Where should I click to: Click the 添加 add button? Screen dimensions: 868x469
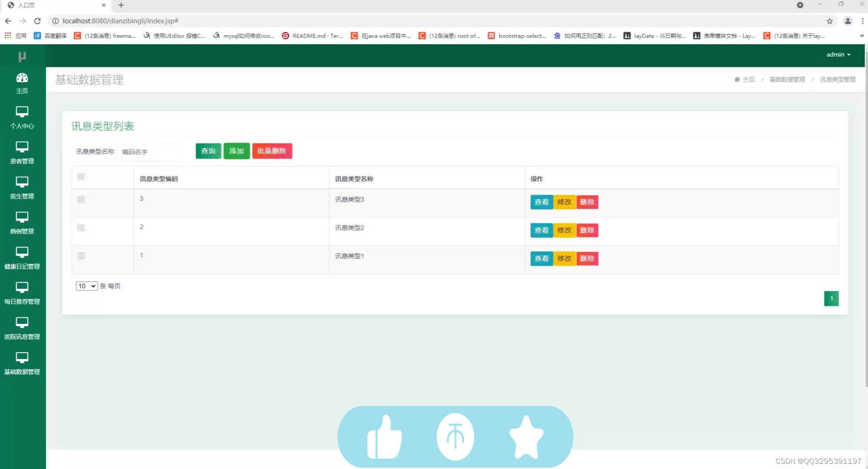tap(237, 151)
